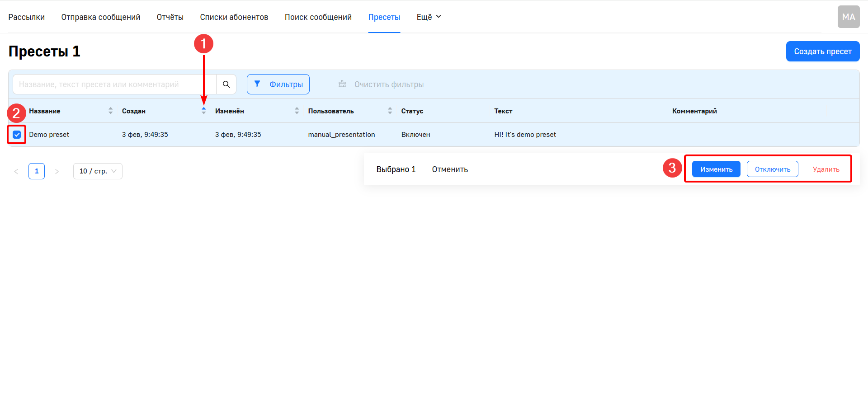Sort table by Название column arrows
Viewport: 868px width, 412px height.
[110, 111]
